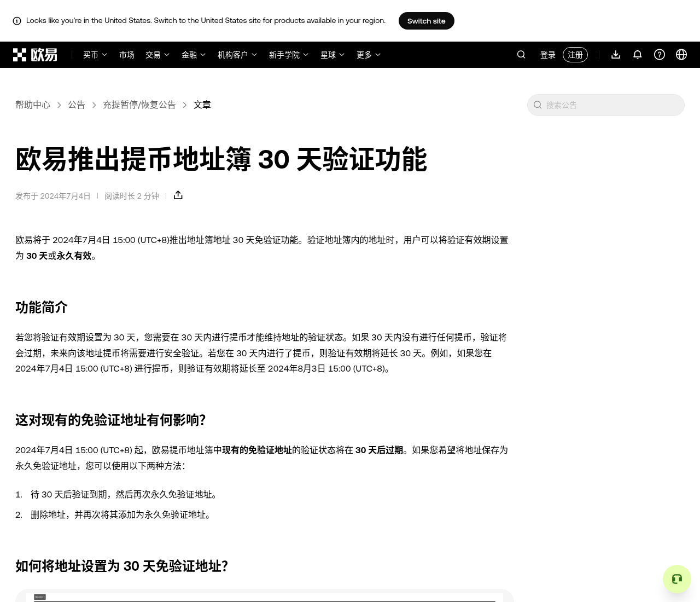Image resolution: width=700 pixels, height=602 pixels.
Task: Click the bold text 30 天后过期
Action: 379,450
